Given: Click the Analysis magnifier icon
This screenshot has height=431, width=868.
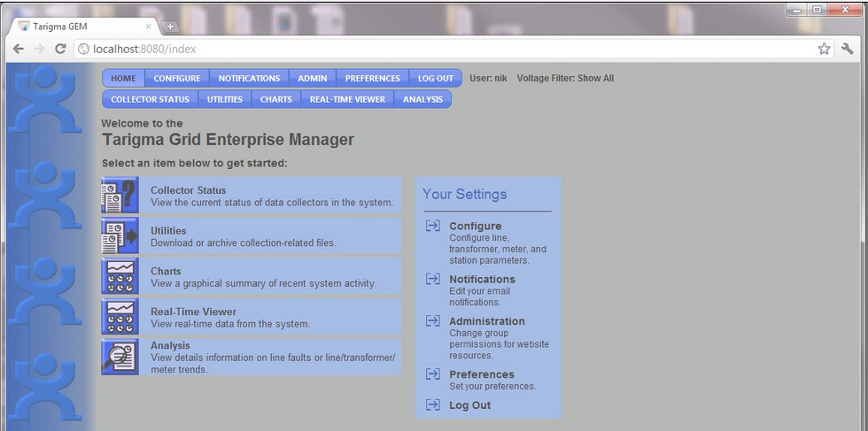Looking at the screenshot, I should click(x=120, y=357).
